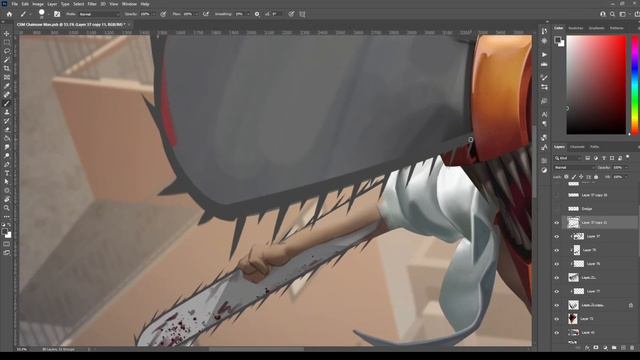Open the Layer menu
This screenshot has height=360, width=640.
[52, 4]
